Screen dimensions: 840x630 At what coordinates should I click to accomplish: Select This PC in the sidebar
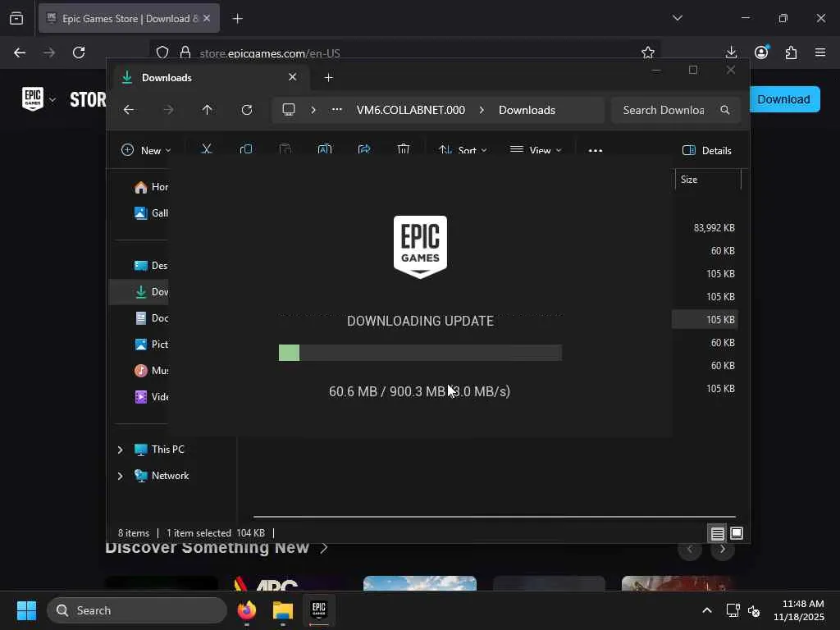click(160, 450)
